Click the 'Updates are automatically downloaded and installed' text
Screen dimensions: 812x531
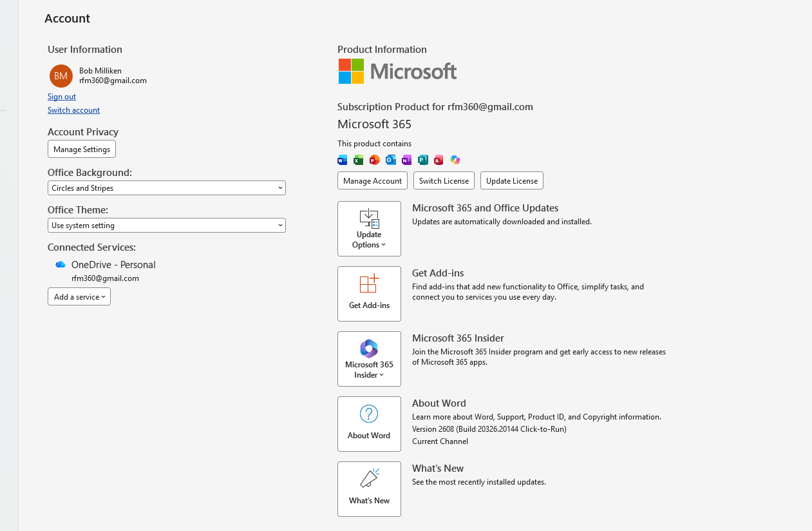[502, 222]
